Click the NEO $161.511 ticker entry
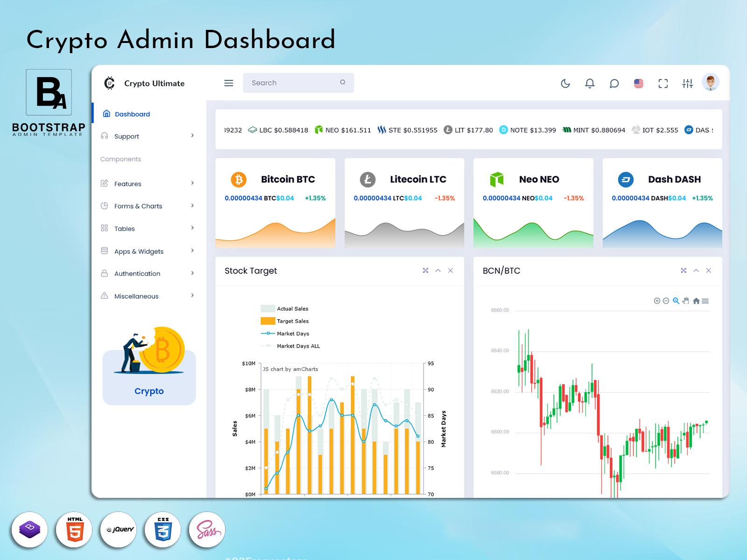This screenshot has width=747, height=560. point(343,130)
